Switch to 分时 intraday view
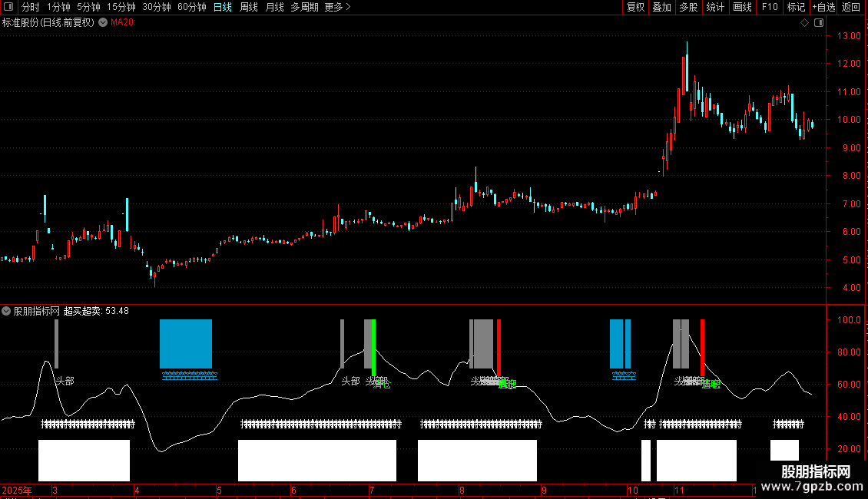Viewport: 868px width, 499px height. coord(31,7)
